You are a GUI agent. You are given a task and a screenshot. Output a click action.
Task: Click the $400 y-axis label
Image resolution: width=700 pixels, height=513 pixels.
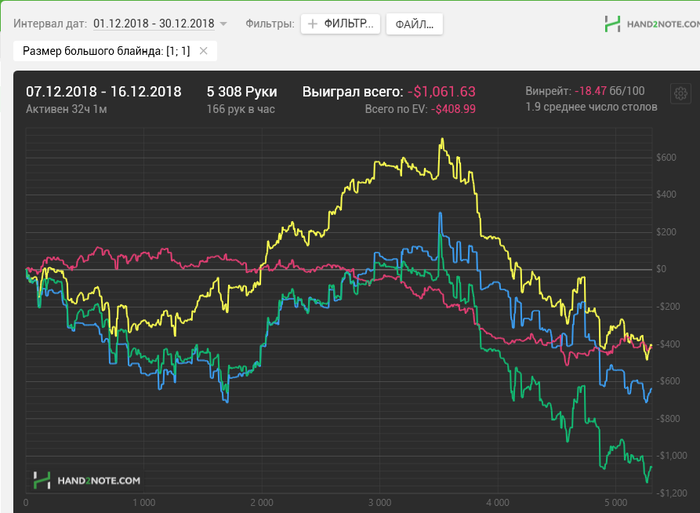tap(666, 194)
